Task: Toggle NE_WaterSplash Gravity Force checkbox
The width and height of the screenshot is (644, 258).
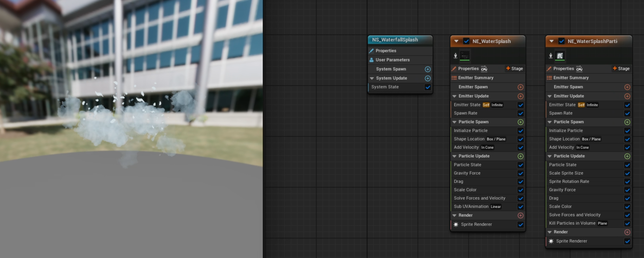Action: pyautogui.click(x=520, y=174)
